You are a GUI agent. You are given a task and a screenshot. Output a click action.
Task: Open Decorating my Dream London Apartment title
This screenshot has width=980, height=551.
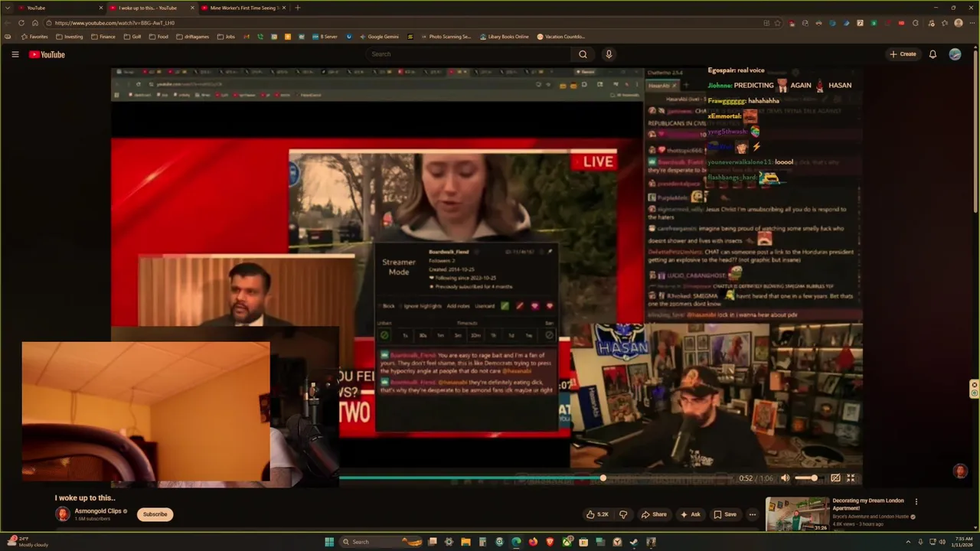[x=868, y=504]
